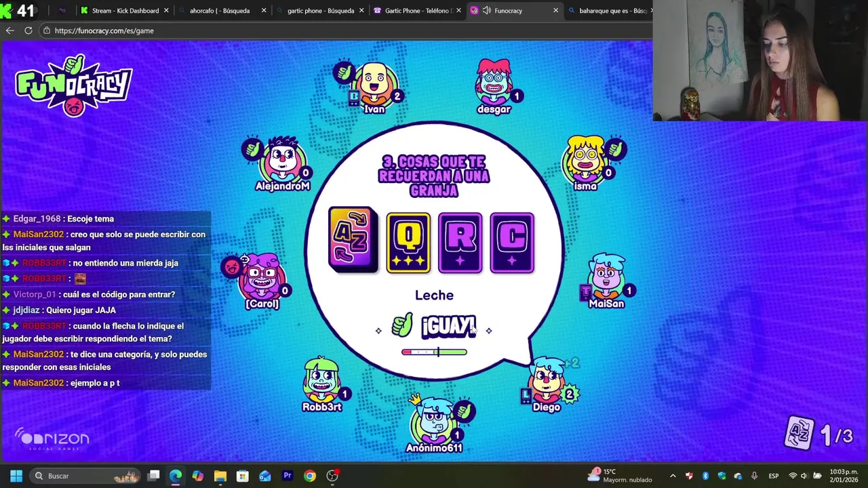Click MaiSan's player avatar
The height and width of the screenshot is (488, 868).
tap(606, 277)
